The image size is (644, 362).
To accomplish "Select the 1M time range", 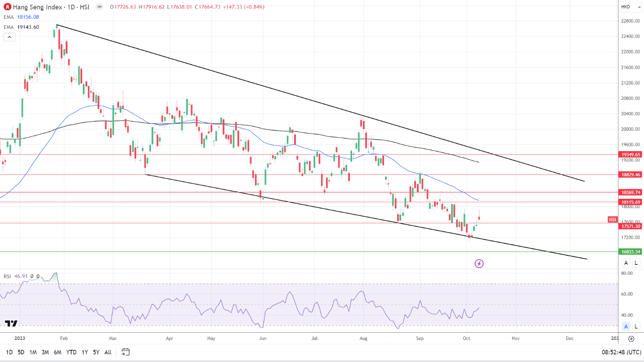I will [33, 352].
